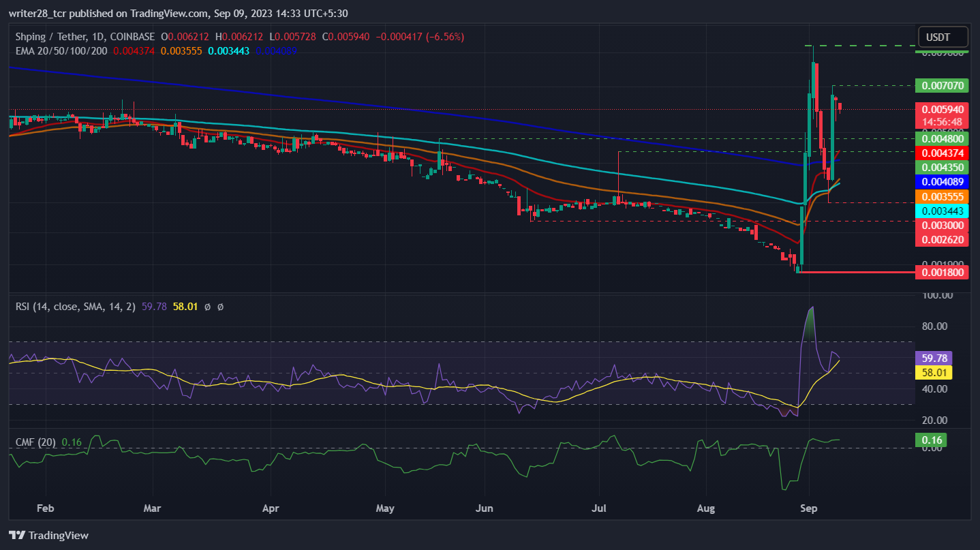Screen dimensions: 980x550
Task: Click the orange EMA legend value 0.003555
Action: pyautogui.click(x=181, y=50)
